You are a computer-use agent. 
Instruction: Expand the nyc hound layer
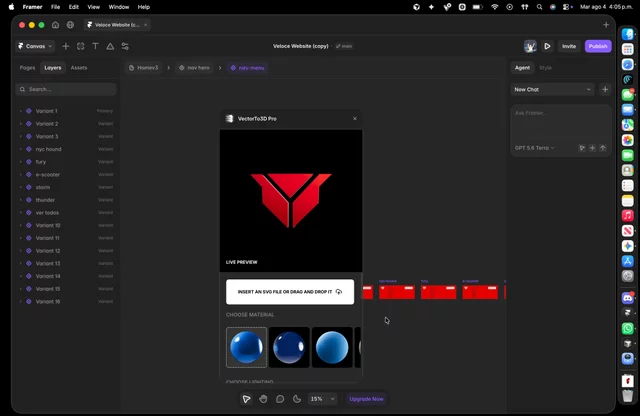pyautogui.click(x=20, y=149)
